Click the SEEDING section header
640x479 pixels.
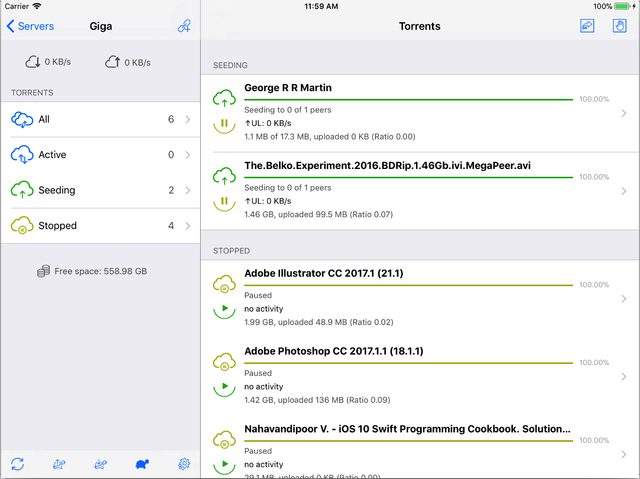[x=230, y=65]
